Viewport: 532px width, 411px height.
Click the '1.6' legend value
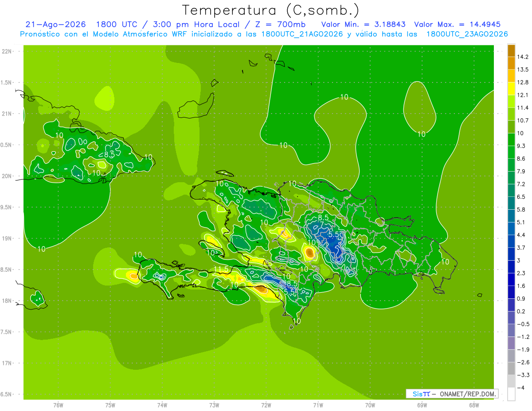[521, 286]
